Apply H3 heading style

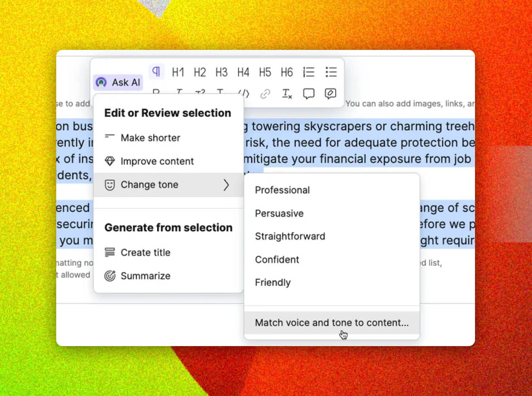pyautogui.click(x=221, y=72)
